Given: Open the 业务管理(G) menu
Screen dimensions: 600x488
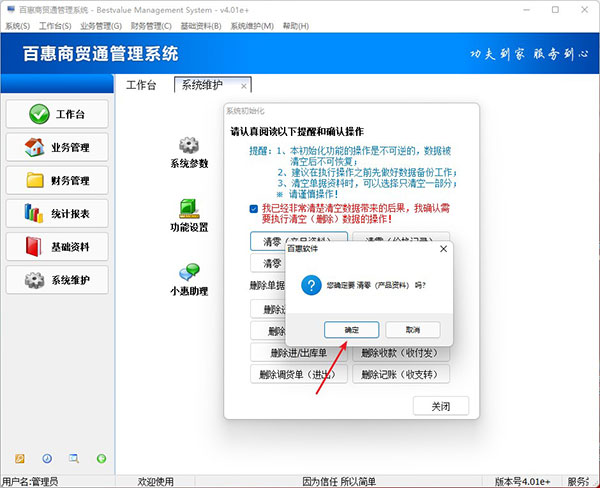Looking at the screenshot, I should [x=101, y=26].
